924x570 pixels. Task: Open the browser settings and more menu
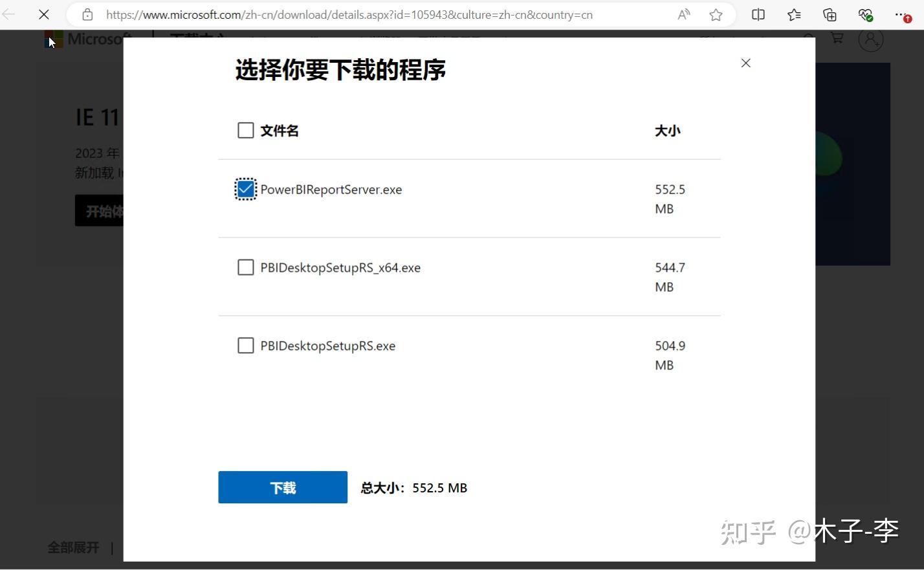[902, 15]
